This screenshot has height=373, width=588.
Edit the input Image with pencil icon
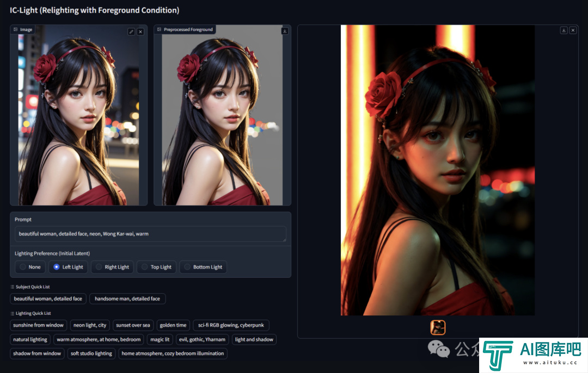coord(131,32)
